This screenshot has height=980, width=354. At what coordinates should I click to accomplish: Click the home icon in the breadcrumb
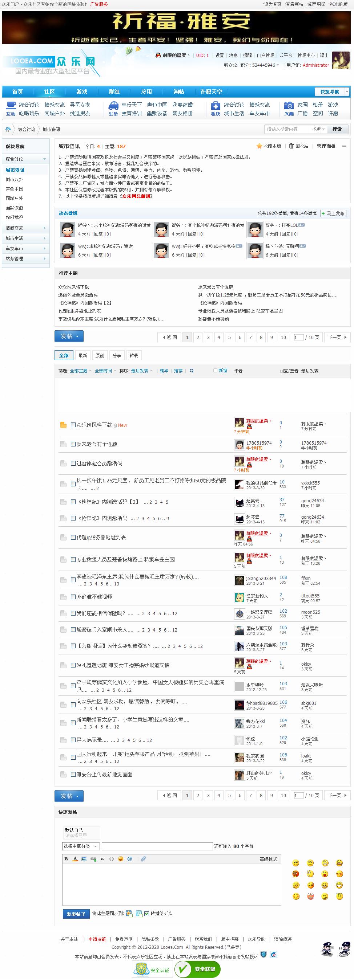tap(8, 129)
